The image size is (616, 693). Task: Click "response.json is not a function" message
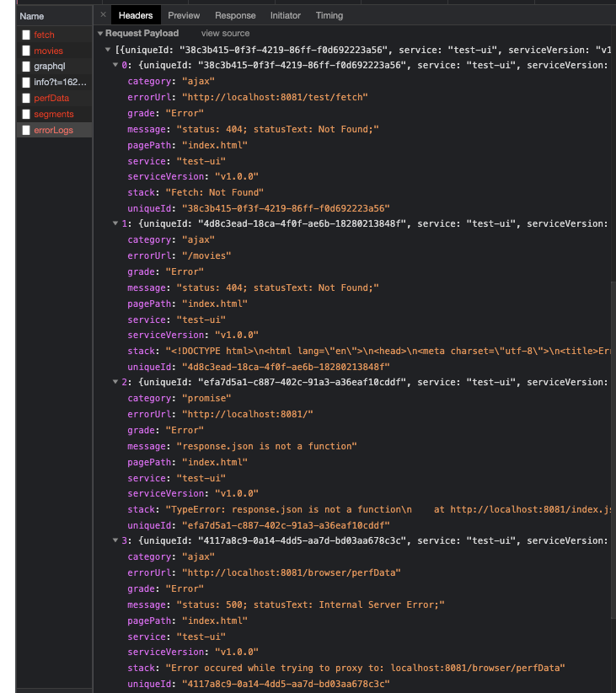(266, 446)
